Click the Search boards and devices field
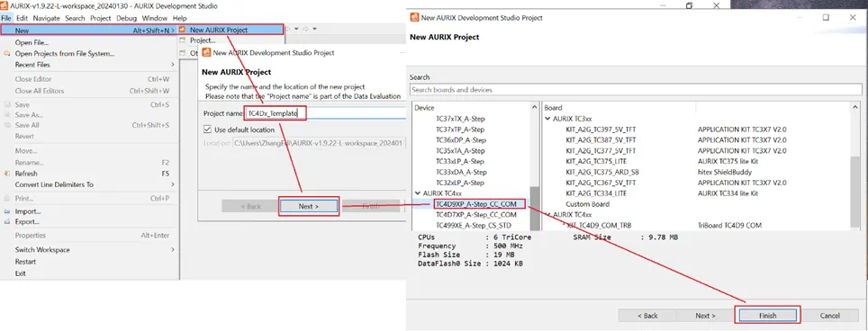 pyautogui.click(x=636, y=90)
